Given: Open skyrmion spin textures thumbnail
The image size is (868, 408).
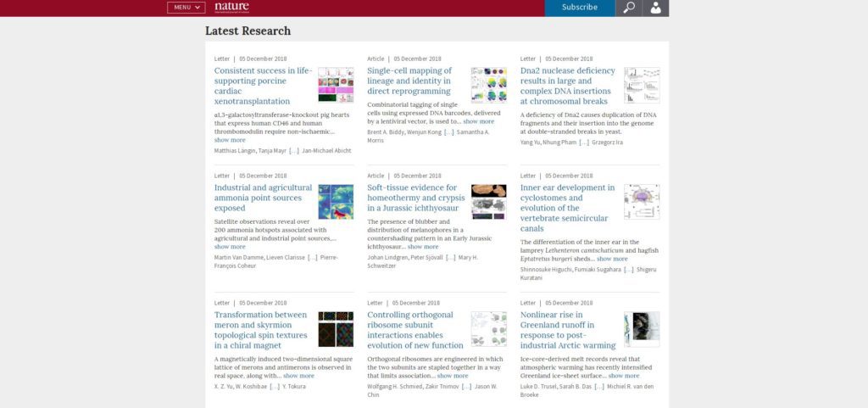Looking at the screenshot, I should pos(336,329).
